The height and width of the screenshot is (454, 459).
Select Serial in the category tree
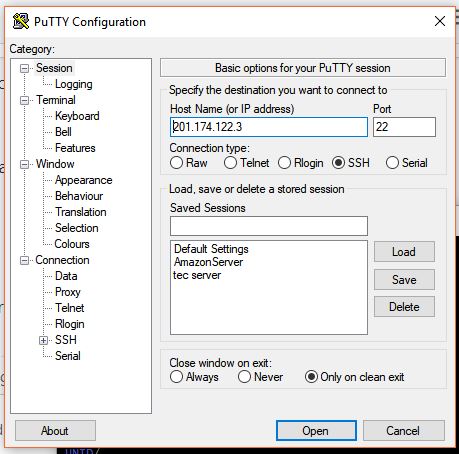coord(68,356)
